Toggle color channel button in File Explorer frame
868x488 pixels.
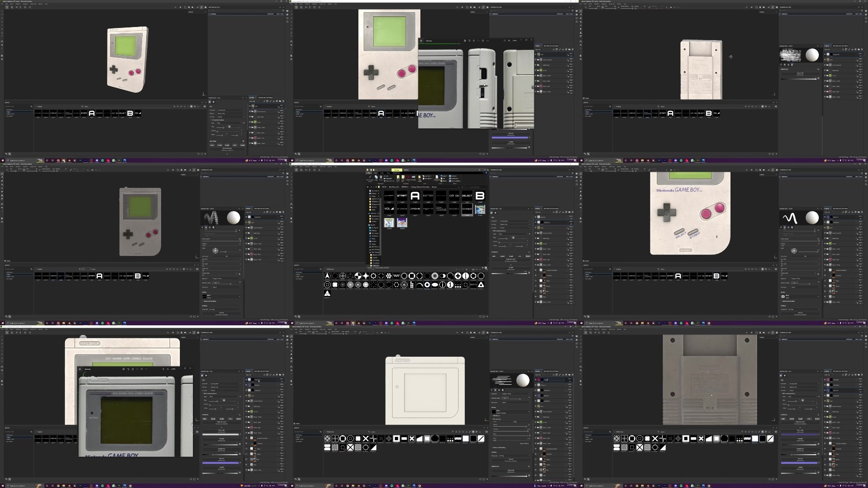(494, 256)
